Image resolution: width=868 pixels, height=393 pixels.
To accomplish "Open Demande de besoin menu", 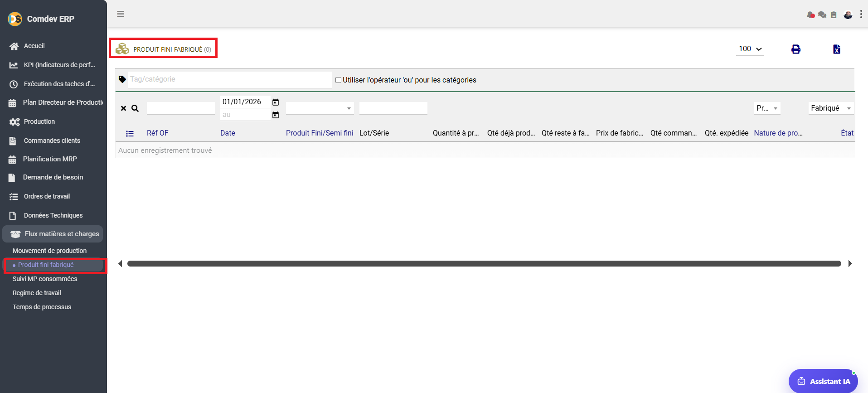I will pos(53,177).
